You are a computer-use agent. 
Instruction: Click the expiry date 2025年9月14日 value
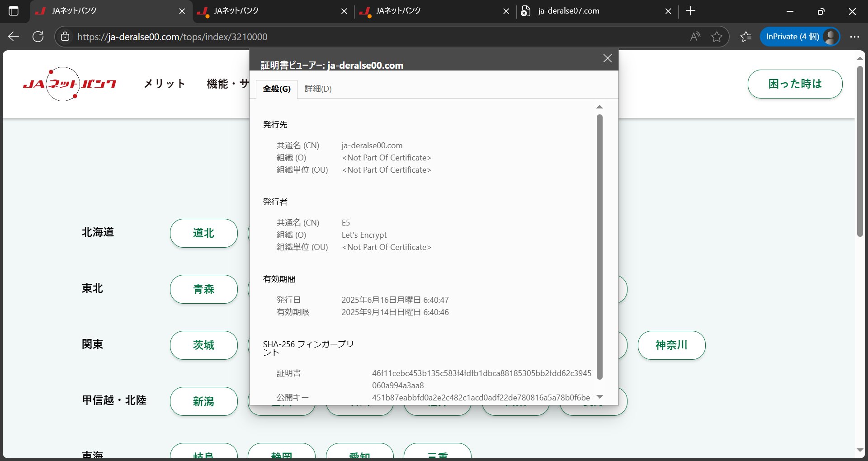[395, 312]
